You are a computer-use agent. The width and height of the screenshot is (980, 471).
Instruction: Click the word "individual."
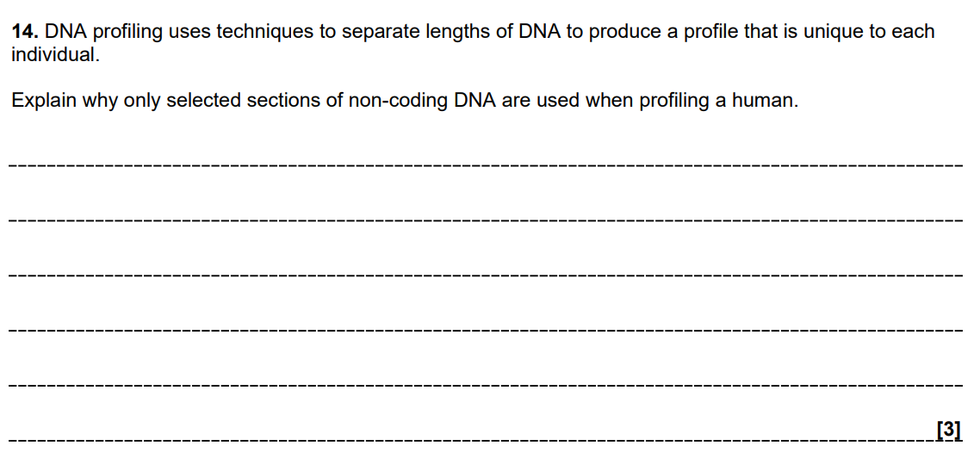point(56,53)
